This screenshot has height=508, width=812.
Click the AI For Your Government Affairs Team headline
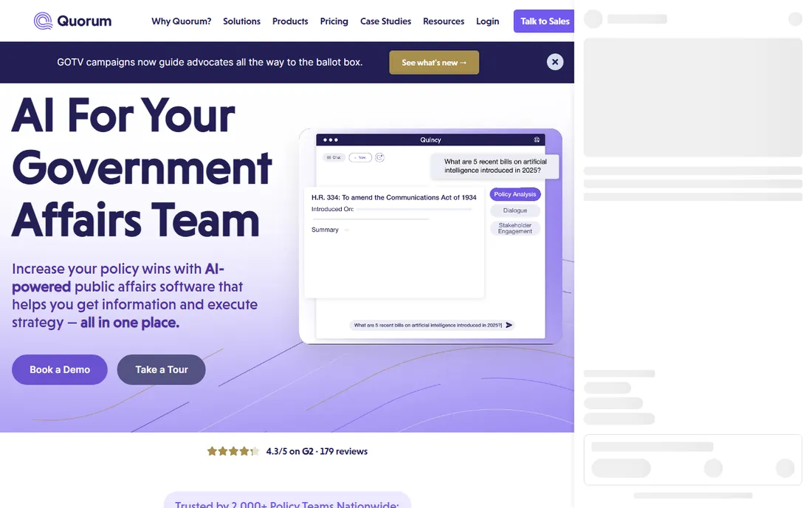coord(142,168)
